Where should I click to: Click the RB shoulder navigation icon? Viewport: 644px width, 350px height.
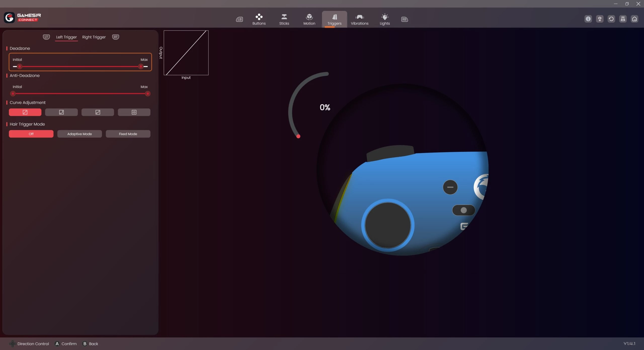(404, 19)
